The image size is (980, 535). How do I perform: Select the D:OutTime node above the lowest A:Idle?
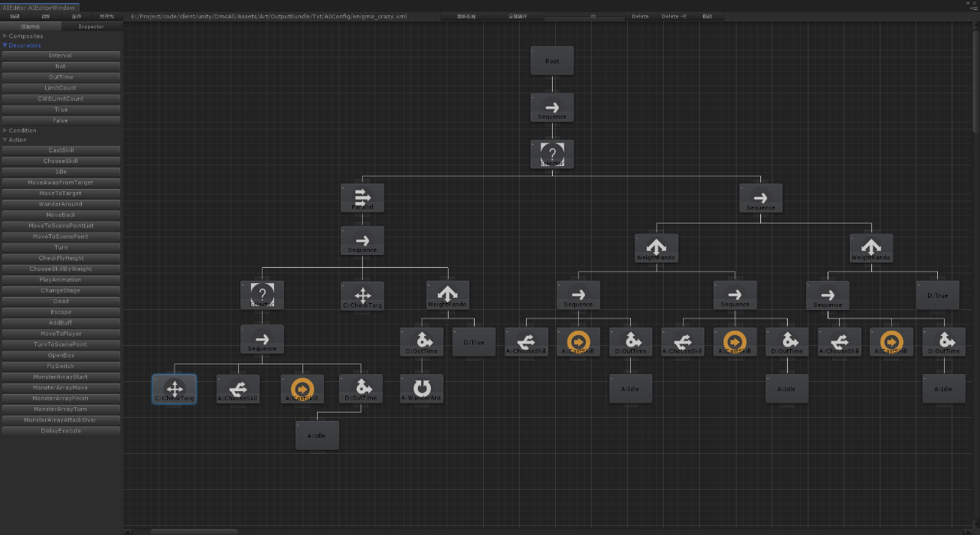pos(361,389)
